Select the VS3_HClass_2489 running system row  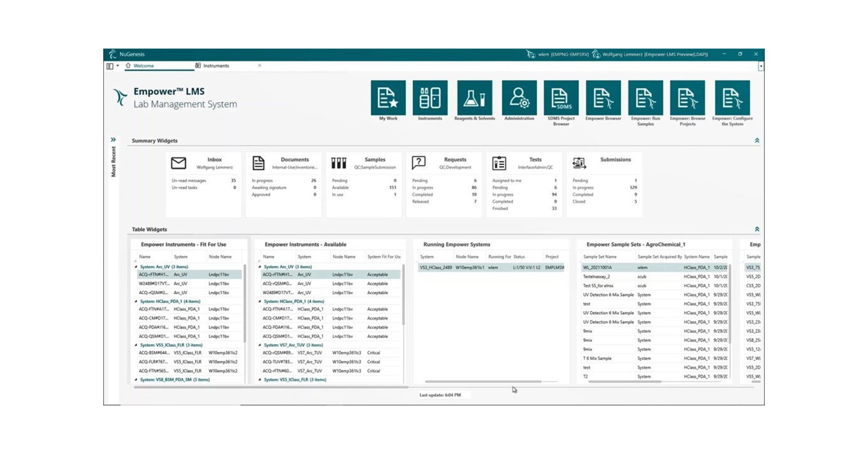pyautogui.click(x=491, y=268)
